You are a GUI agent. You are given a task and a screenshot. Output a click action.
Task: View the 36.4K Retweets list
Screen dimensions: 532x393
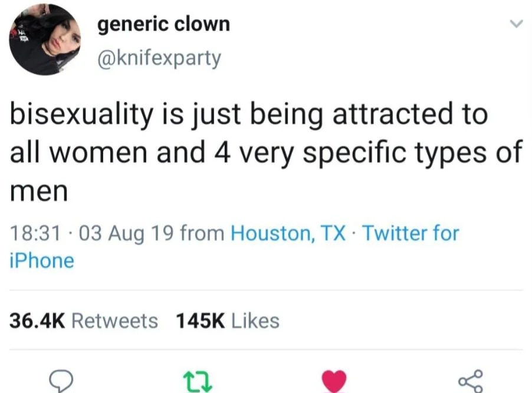[x=84, y=321]
